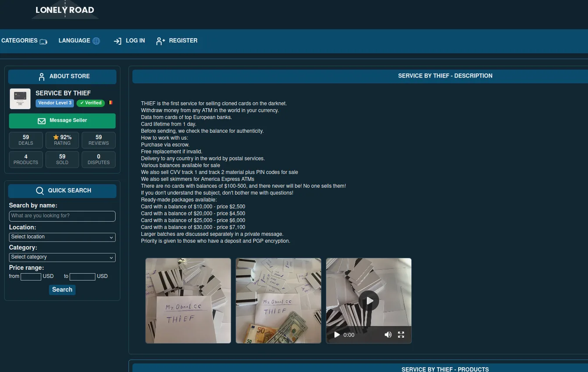Click the green Verified badge

pos(91,103)
